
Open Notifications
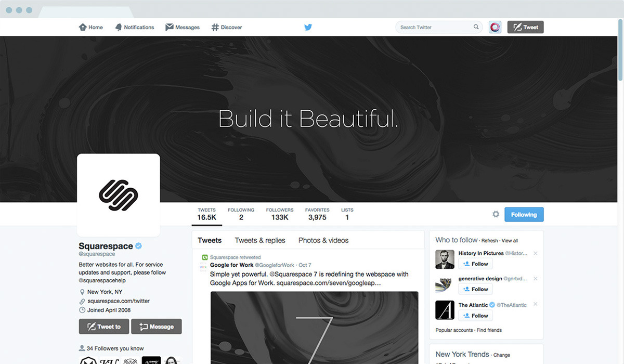[135, 27]
